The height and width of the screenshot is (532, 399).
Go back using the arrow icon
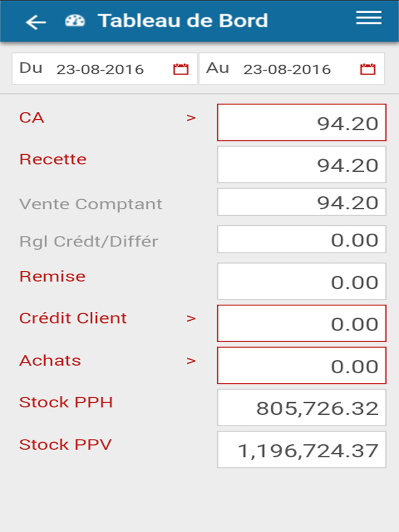coord(36,22)
